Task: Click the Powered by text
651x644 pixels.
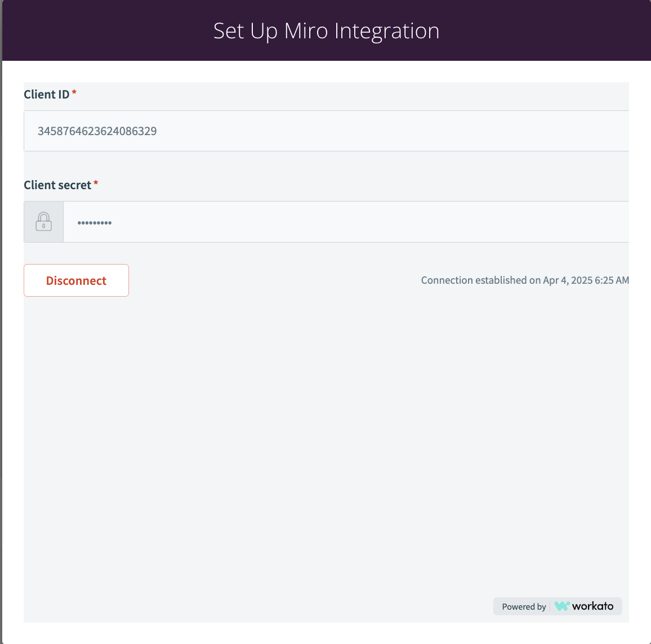Action: 524,607
